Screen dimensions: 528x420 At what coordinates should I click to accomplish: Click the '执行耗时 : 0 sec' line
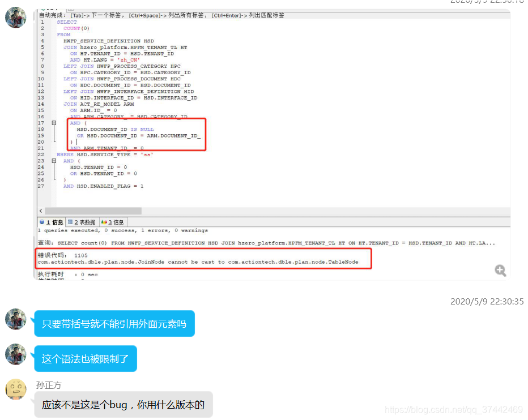click(x=67, y=275)
